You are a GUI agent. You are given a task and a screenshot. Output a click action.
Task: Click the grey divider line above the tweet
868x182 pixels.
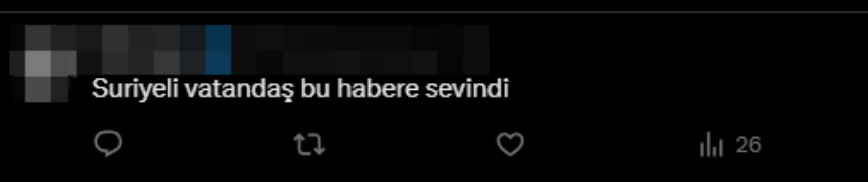click(434, 12)
